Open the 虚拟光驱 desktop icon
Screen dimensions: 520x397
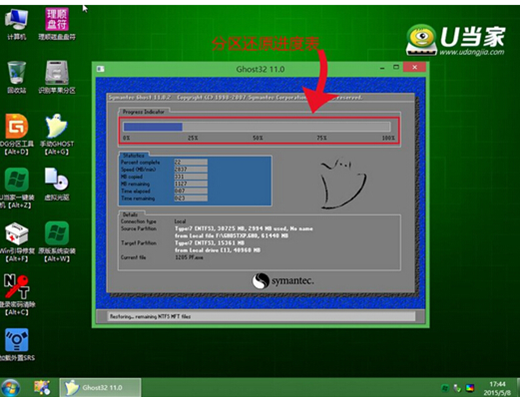(57, 184)
